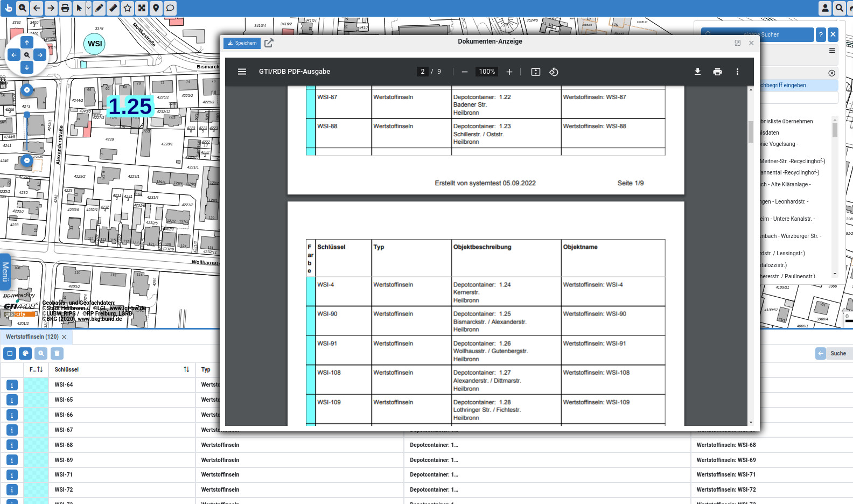
Task: Toggle the PDF viewer sidebar menu
Action: coord(242,72)
